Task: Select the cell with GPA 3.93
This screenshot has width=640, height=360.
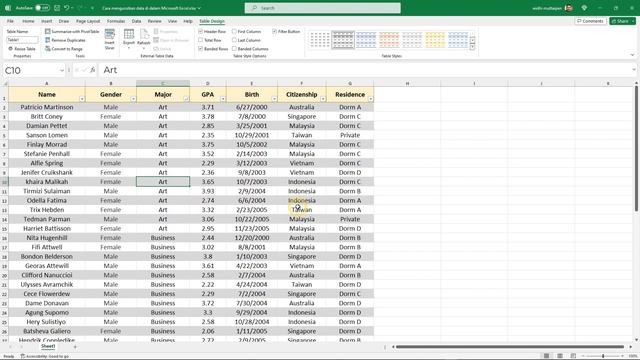Action: (208, 191)
